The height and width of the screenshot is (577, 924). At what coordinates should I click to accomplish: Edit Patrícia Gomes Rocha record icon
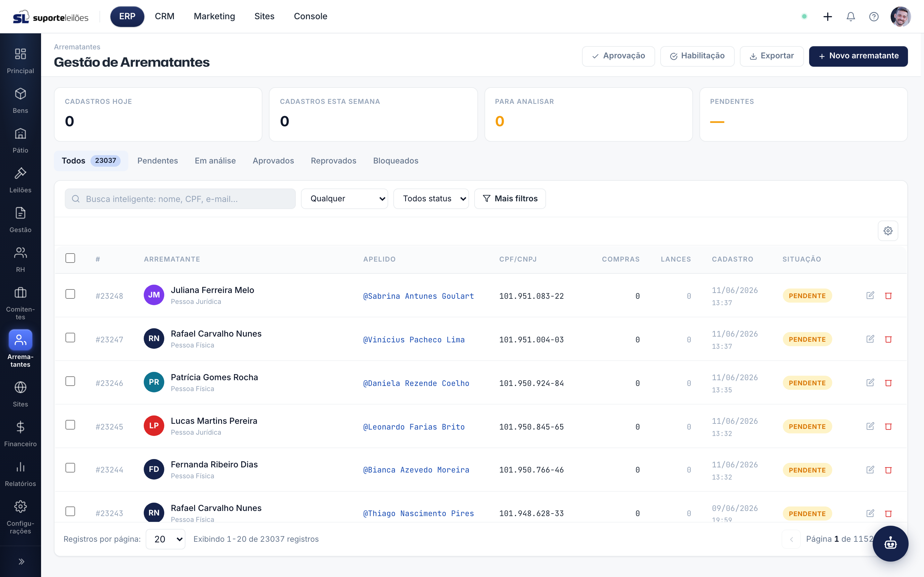pos(870,383)
